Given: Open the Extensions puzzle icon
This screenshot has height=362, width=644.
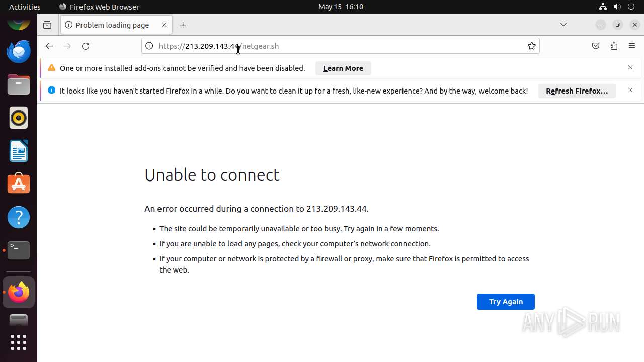Looking at the screenshot, I should pos(614,46).
